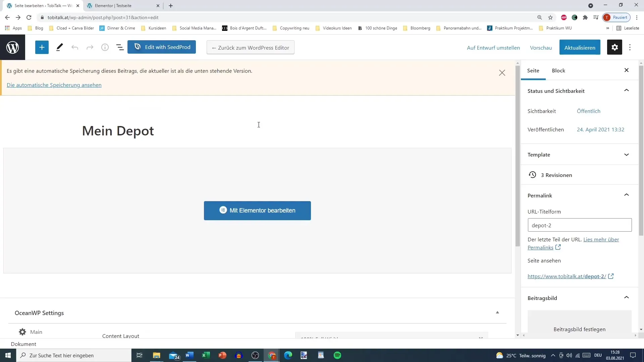Show more bookmarks overflow chevron
644x362 pixels.
(607, 28)
